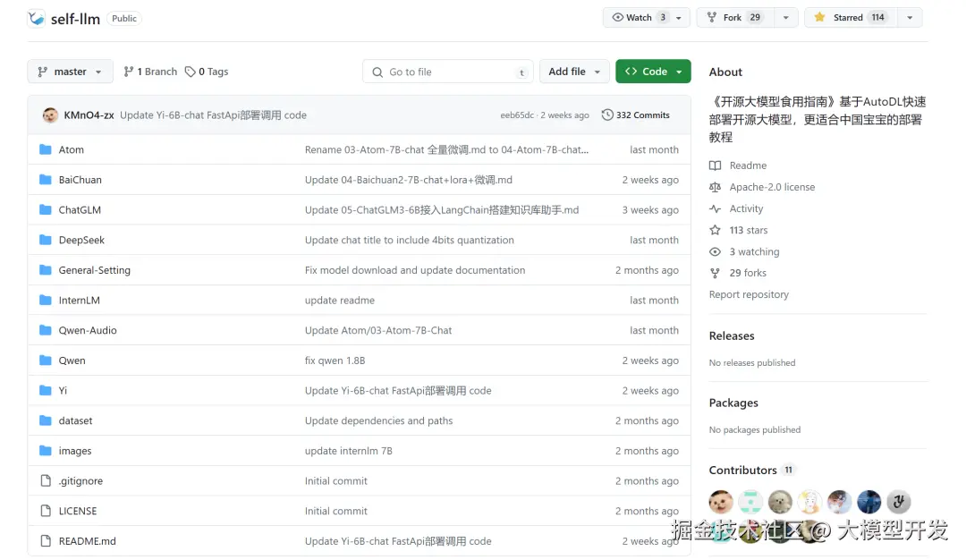Click the Activity pulse icon
The image size is (966, 560).
[x=715, y=208]
